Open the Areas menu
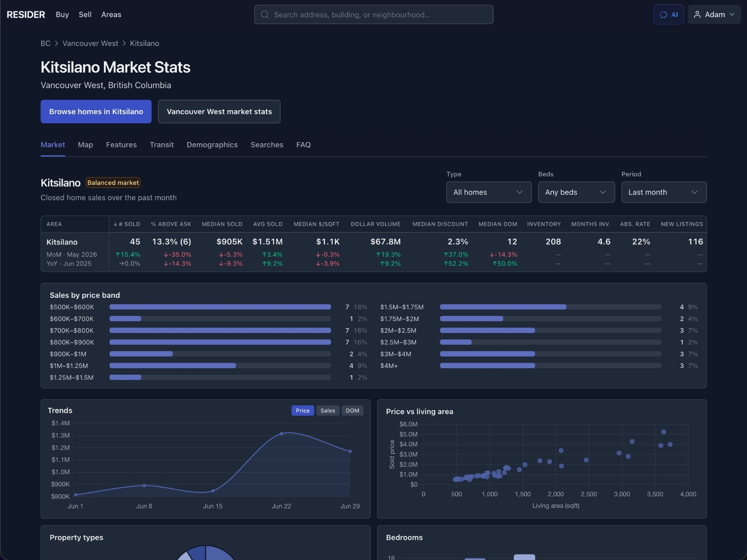747x560 pixels. (111, 14)
